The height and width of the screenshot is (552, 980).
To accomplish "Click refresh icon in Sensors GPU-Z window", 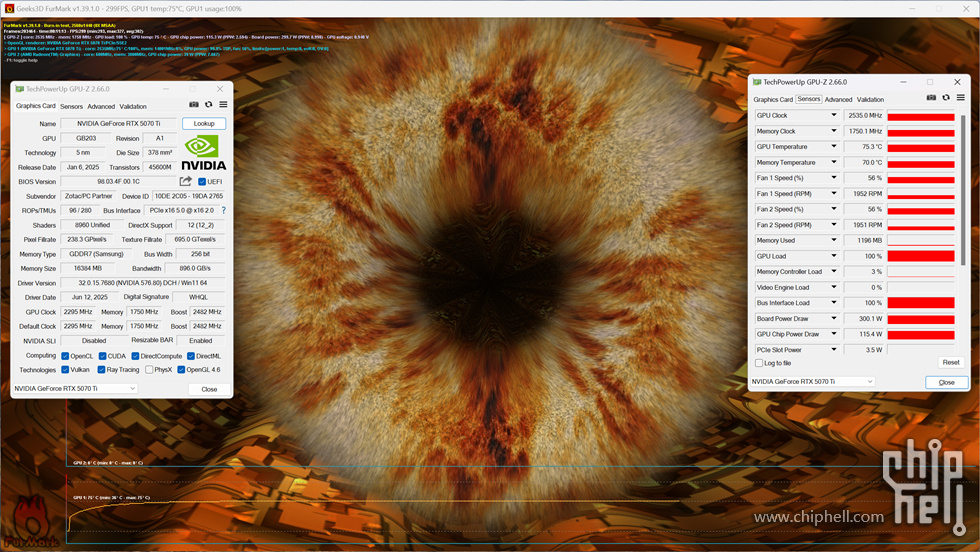I will 946,98.
